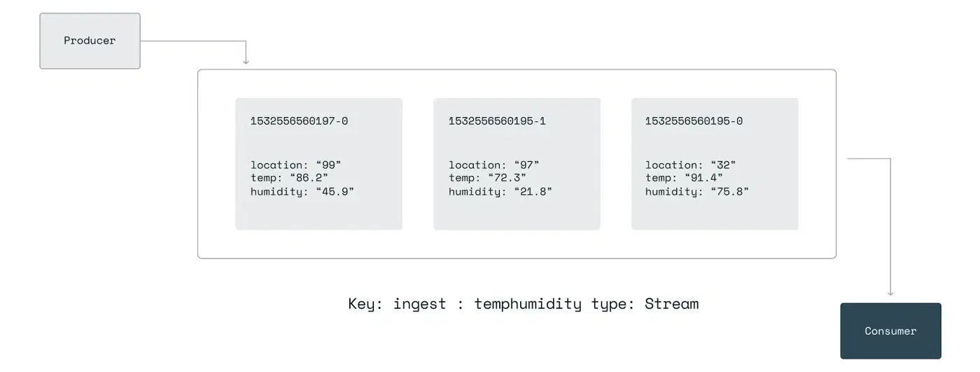This screenshot has height=372, width=980.
Task: Click the arrowhead pointing down from Producer
Action: [246, 62]
